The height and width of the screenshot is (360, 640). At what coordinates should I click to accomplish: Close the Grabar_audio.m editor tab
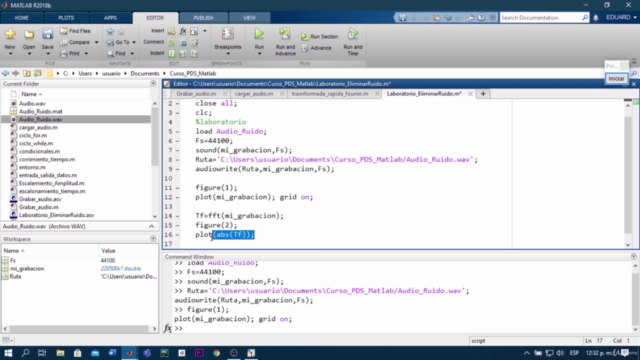(x=224, y=94)
